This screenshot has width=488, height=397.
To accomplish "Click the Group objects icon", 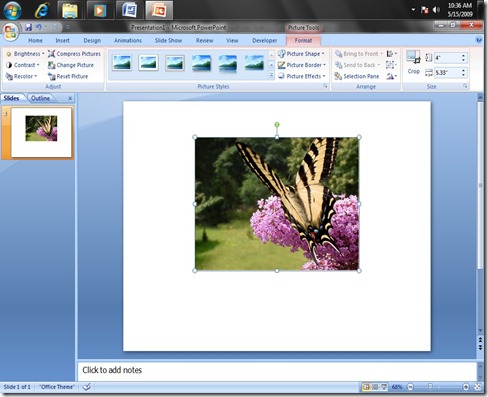I will [x=391, y=65].
